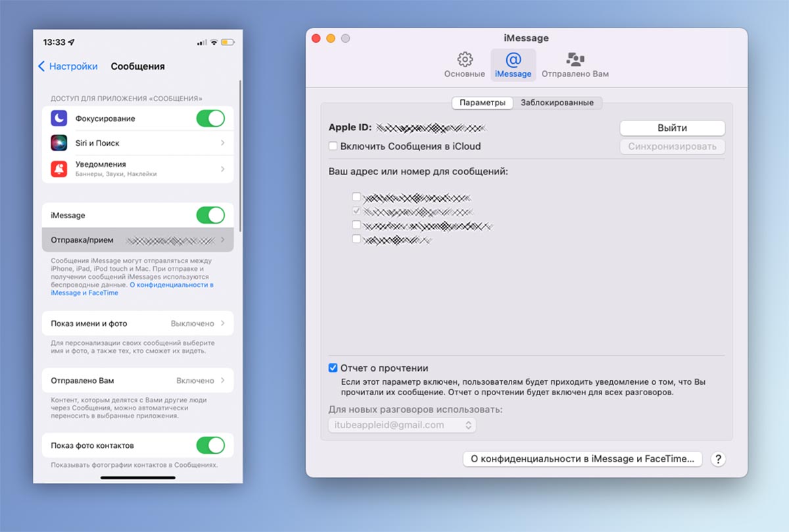Image resolution: width=789 pixels, height=532 pixels.
Task: Open Отправлено Вам row chevron on iPhone
Action: click(222, 381)
